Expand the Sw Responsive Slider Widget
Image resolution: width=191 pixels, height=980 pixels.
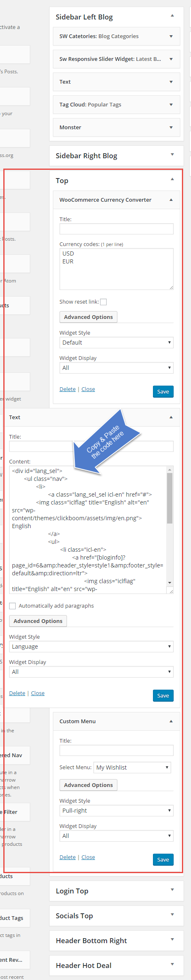click(171, 59)
